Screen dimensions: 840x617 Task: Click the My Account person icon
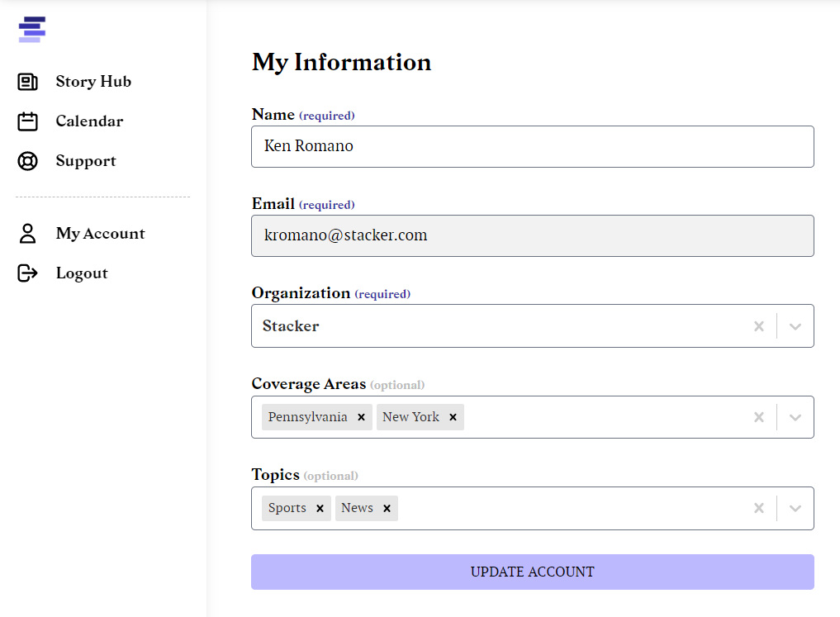click(x=28, y=234)
